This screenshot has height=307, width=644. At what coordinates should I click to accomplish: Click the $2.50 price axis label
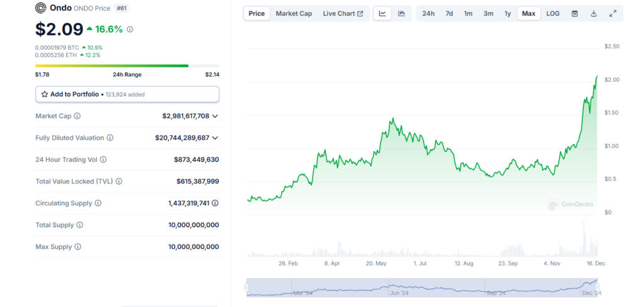[x=612, y=47]
